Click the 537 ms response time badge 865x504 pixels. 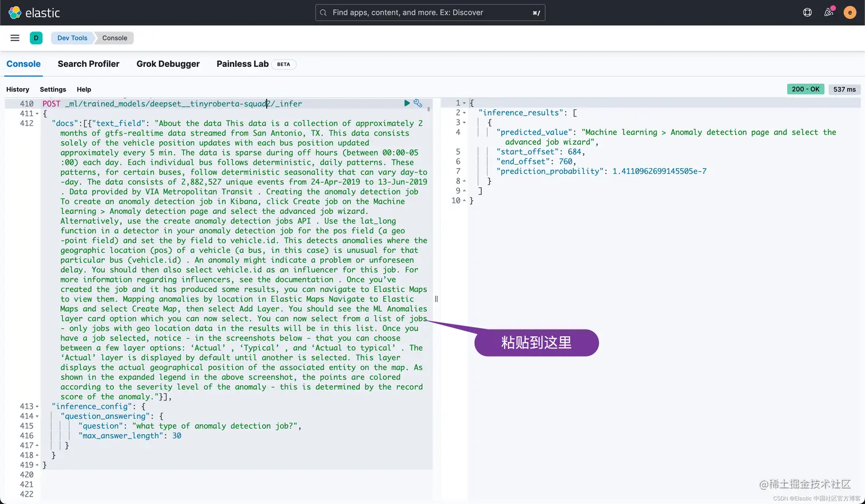[844, 89]
